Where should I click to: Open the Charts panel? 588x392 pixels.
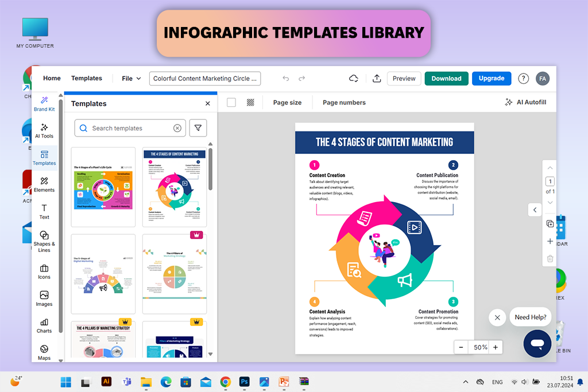point(44,325)
